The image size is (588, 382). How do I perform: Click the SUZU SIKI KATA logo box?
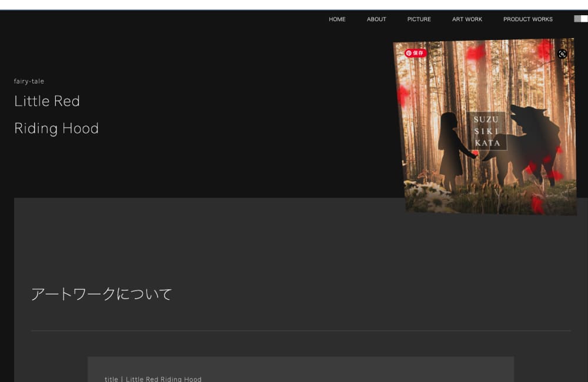pyautogui.click(x=487, y=131)
